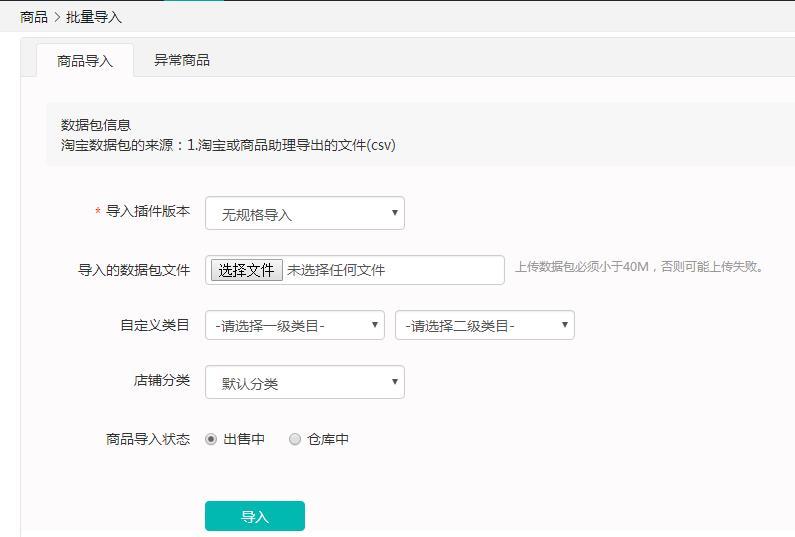
Task: Click the 商品导入状态 field label
Action: click(148, 439)
